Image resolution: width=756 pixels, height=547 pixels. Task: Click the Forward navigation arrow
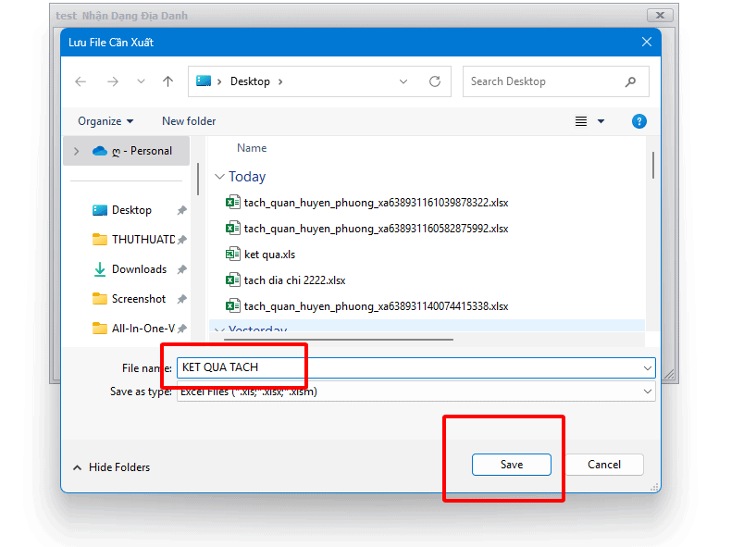pos(112,81)
